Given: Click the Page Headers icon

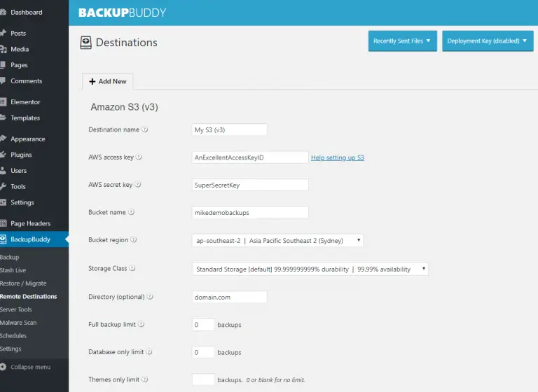Looking at the screenshot, I should pyautogui.click(x=3, y=223).
